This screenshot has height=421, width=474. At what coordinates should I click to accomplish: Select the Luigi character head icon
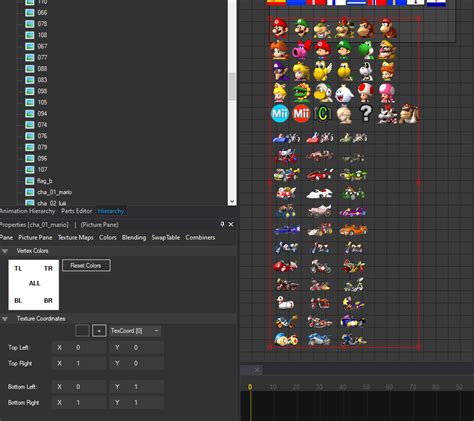[x=302, y=29]
